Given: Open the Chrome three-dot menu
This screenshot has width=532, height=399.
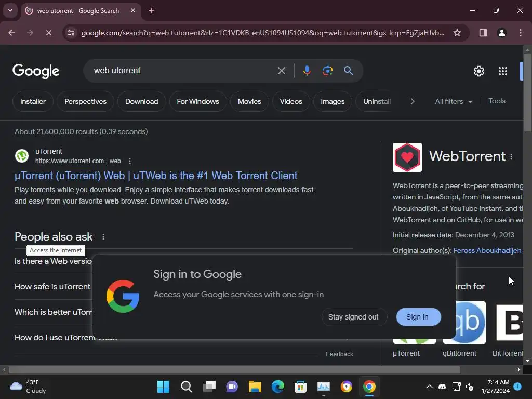Looking at the screenshot, I should point(521,33).
